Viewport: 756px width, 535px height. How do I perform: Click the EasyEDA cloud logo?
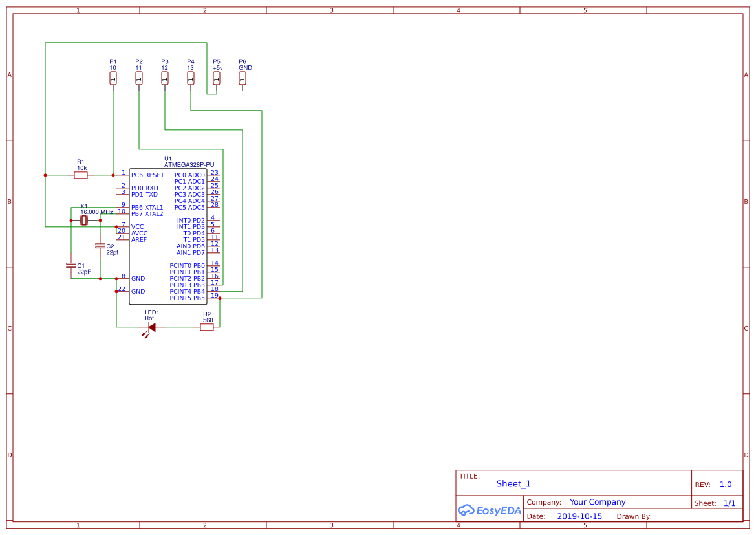pyautogui.click(x=490, y=510)
